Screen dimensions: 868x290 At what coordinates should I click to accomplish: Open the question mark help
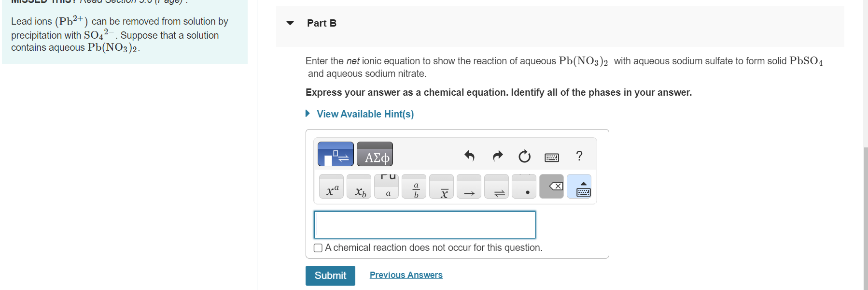(x=579, y=156)
